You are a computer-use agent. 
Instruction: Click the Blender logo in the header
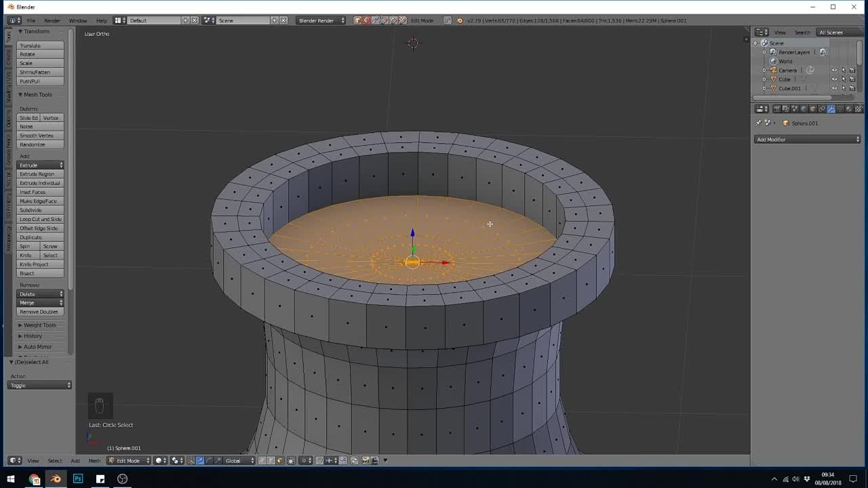pyautogui.click(x=12, y=20)
